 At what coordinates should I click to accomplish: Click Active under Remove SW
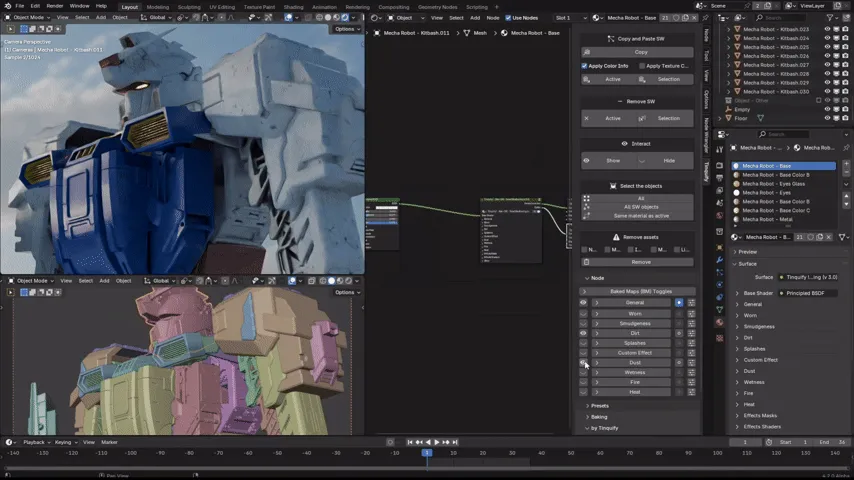pyautogui.click(x=609, y=118)
